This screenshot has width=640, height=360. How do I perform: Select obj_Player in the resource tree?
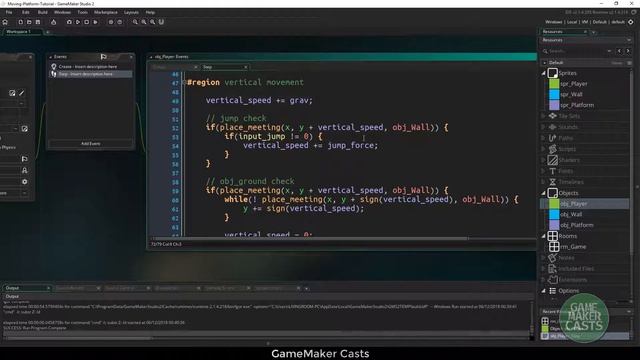pos(584,204)
